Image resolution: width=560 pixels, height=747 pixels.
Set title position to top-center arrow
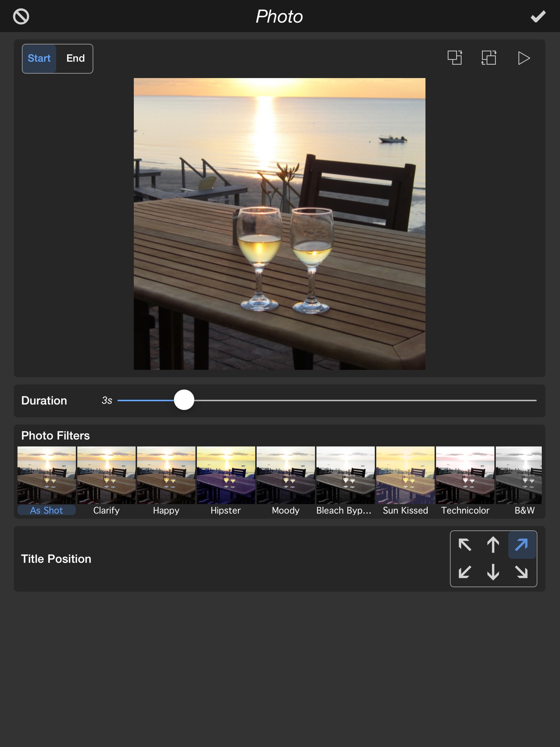[x=493, y=545]
